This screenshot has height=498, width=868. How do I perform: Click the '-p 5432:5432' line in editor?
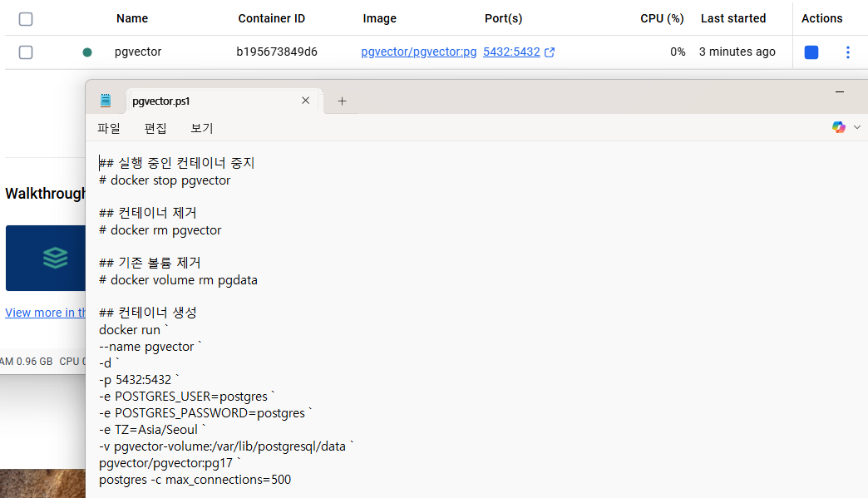pos(139,380)
